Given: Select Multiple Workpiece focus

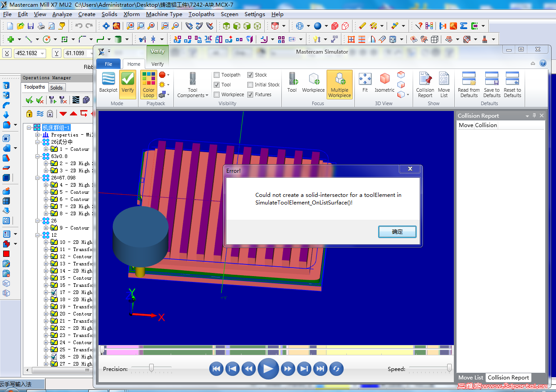Looking at the screenshot, I should tap(340, 85).
